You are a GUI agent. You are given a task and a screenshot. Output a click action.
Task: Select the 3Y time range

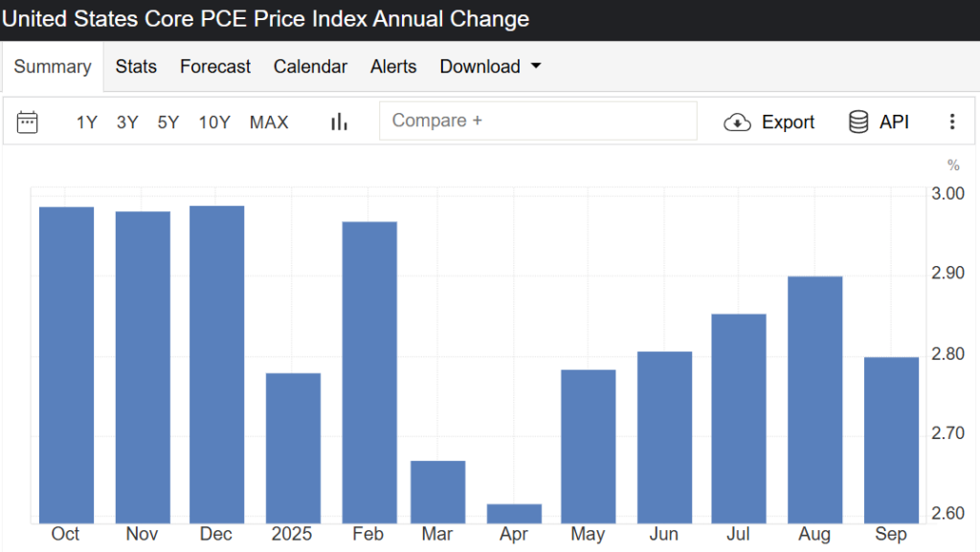click(127, 121)
